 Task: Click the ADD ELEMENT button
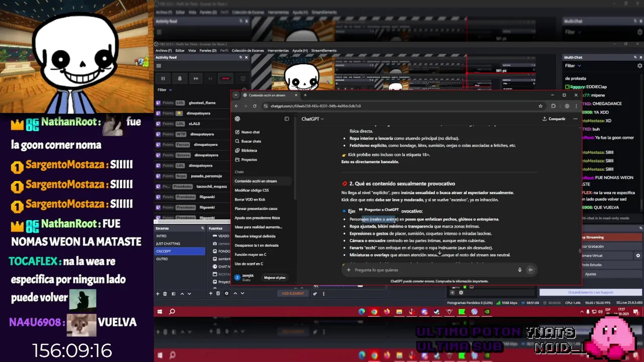[x=293, y=294]
